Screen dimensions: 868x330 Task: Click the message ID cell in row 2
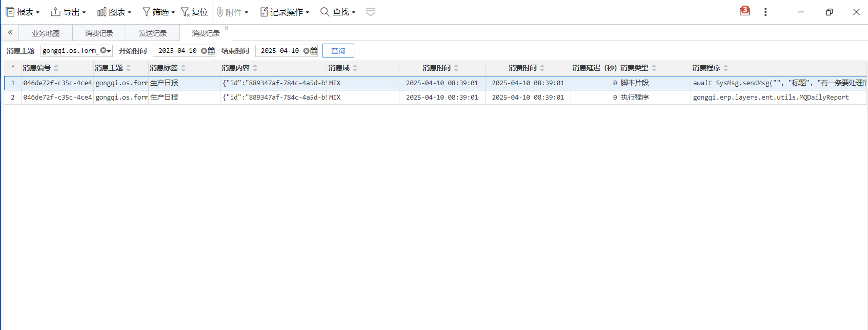pyautogui.click(x=57, y=97)
